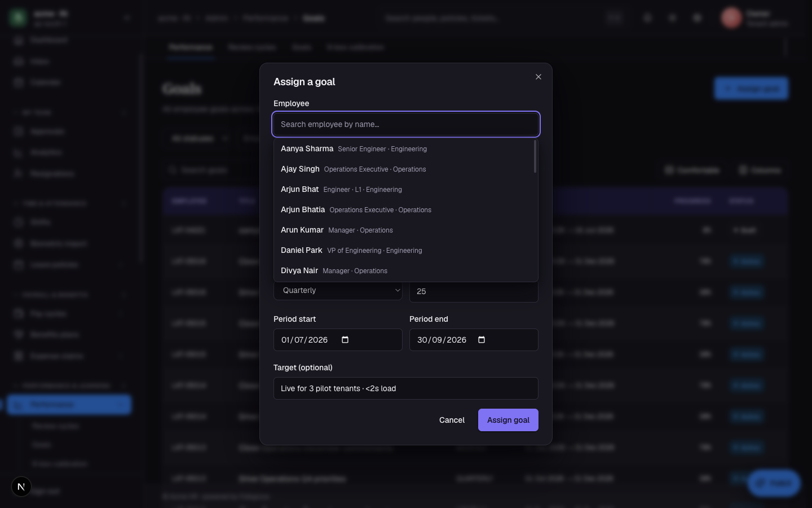Cancel the goal assignment

[x=452, y=420]
